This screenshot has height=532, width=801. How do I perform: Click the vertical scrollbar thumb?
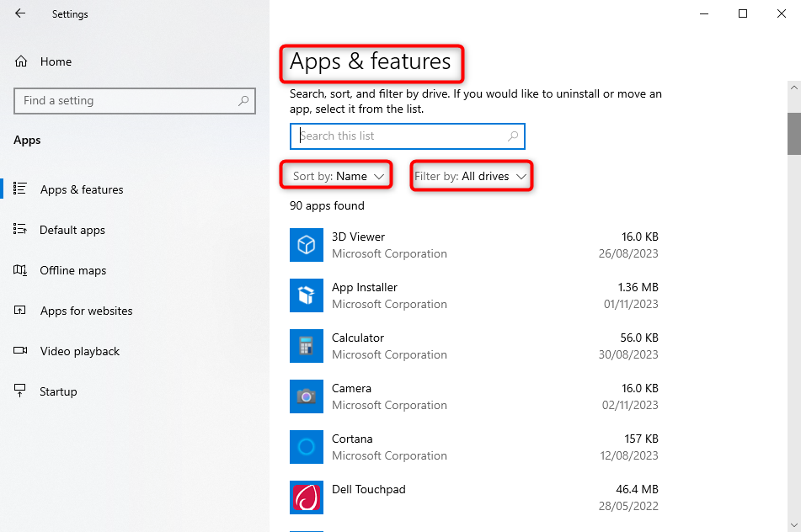(793, 133)
